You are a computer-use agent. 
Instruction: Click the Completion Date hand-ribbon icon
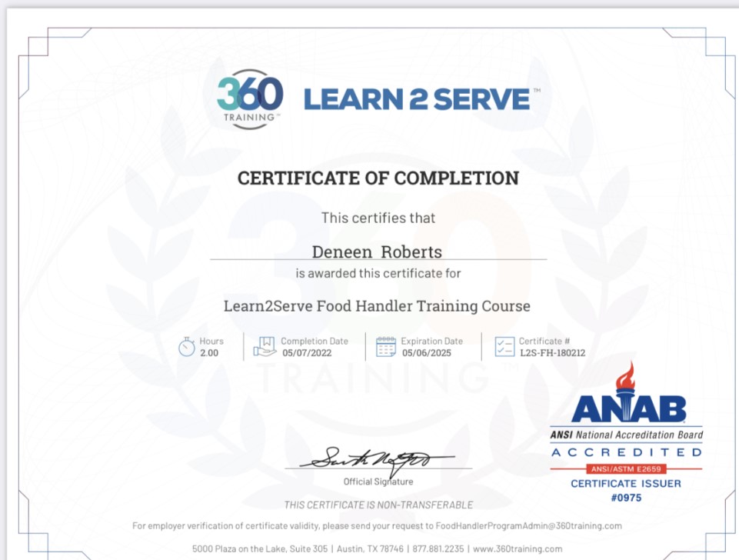(265, 347)
